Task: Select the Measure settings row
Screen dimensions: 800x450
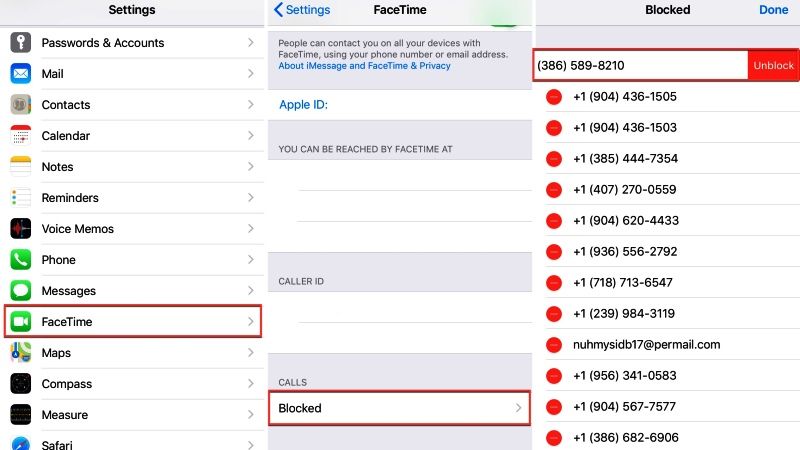Action: 133,415
